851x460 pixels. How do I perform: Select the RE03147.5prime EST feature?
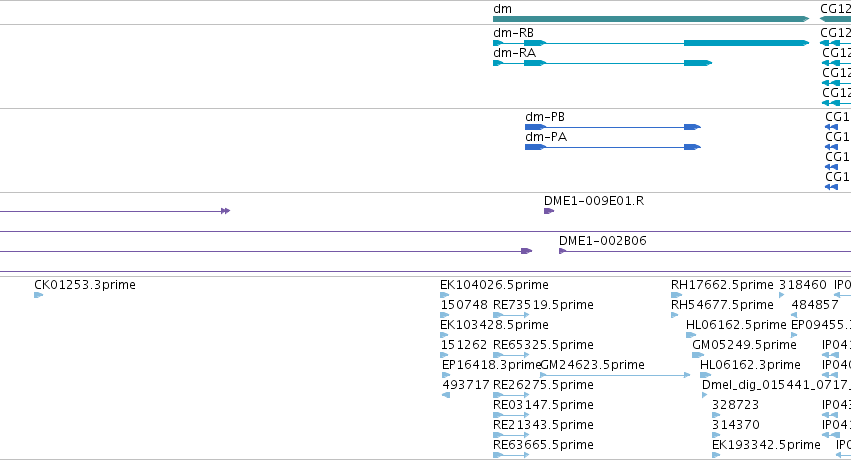pyautogui.click(x=511, y=415)
